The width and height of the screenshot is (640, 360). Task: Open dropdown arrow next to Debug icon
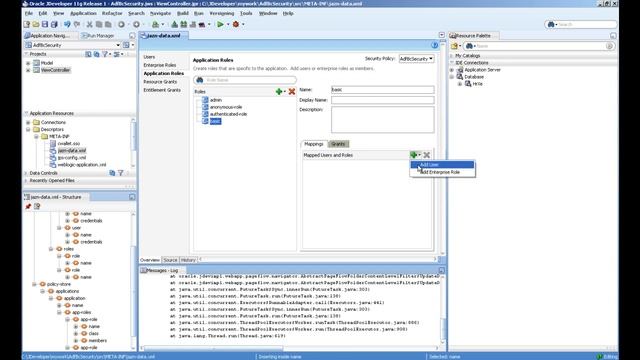pyautogui.click(x=243, y=24)
